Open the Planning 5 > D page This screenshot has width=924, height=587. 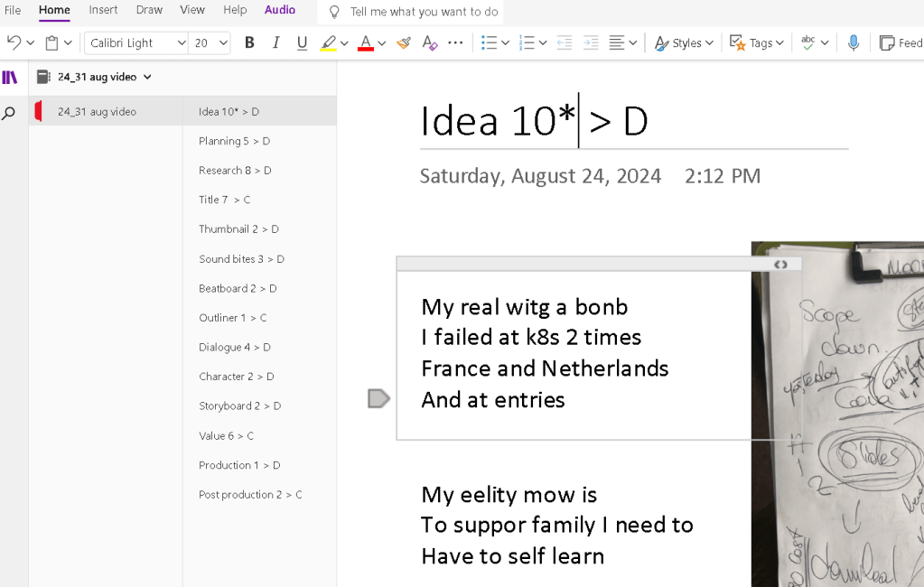pyautogui.click(x=260, y=141)
